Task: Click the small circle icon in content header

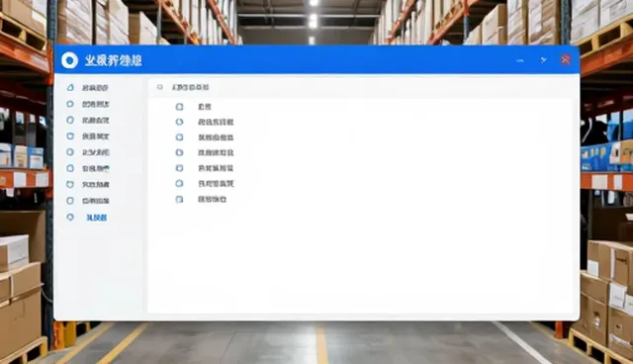Action: pyautogui.click(x=160, y=87)
